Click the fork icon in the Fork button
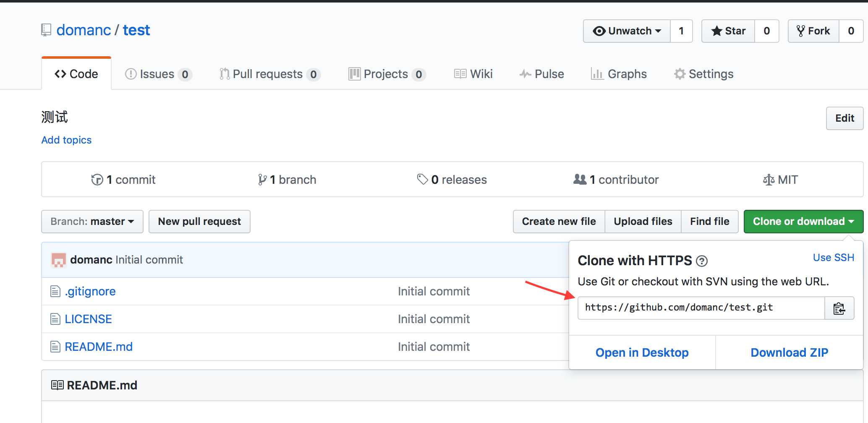Viewport: 868px width, 423px height. click(x=800, y=31)
